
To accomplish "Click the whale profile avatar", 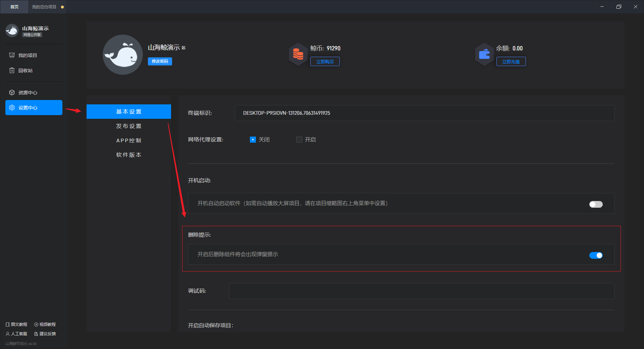I will click(122, 55).
